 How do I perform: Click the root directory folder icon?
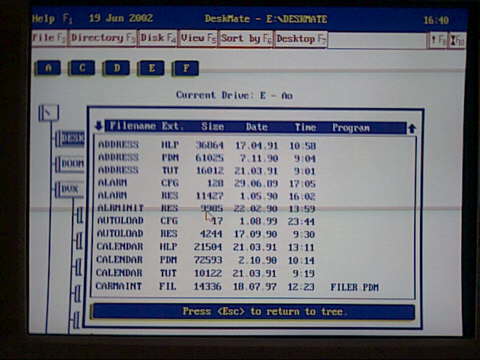click(49, 113)
